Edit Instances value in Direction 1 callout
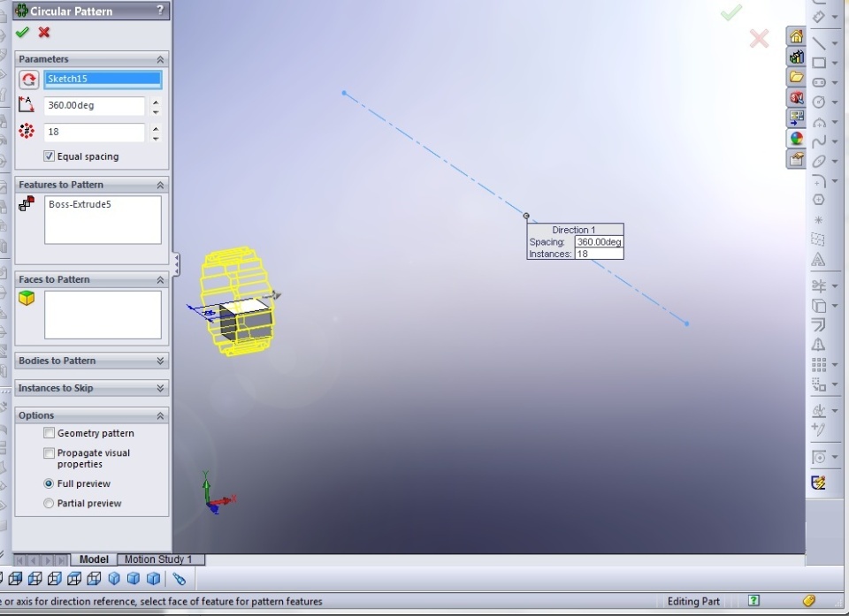Screen dimensions: 849x616 tap(599, 254)
